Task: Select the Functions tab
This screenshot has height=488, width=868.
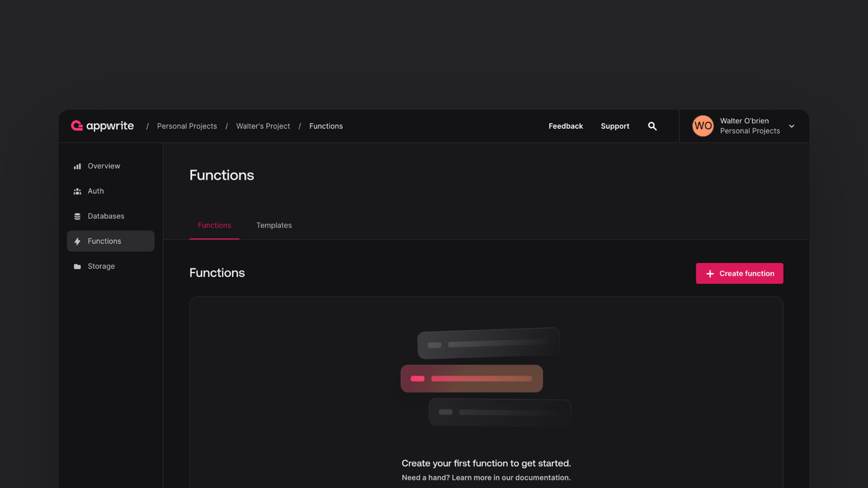Action: click(x=214, y=225)
